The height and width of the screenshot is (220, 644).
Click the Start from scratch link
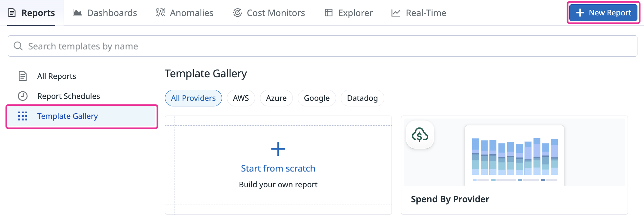click(278, 168)
